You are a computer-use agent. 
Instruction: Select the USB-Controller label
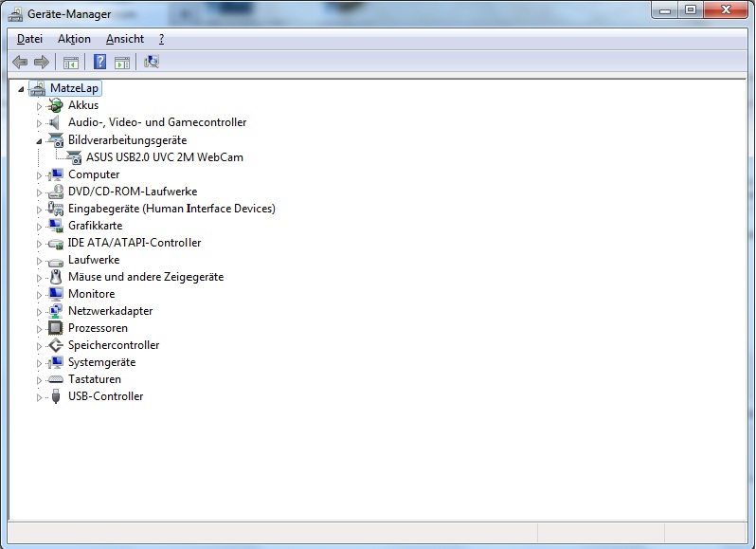pyautogui.click(x=105, y=396)
